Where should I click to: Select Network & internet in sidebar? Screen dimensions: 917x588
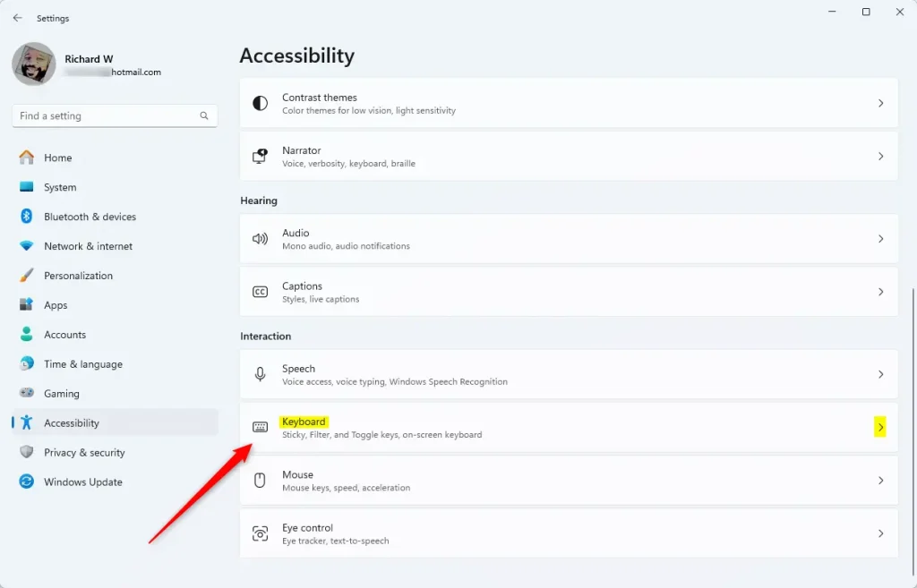pos(115,246)
